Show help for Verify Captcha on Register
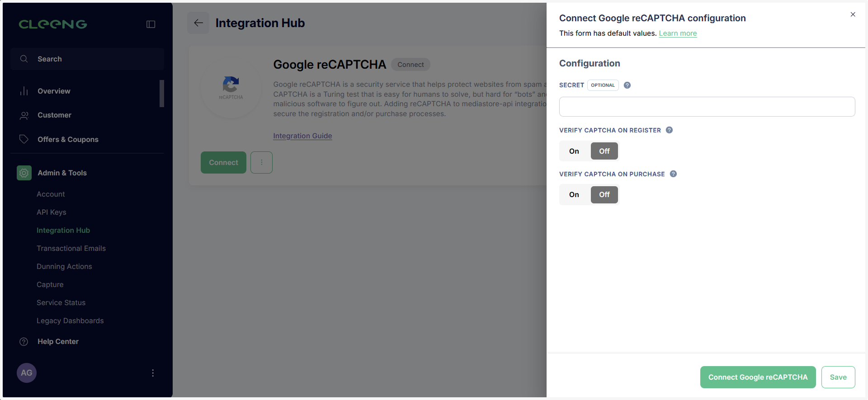This screenshot has height=400, width=868. [x=669, y=130]
